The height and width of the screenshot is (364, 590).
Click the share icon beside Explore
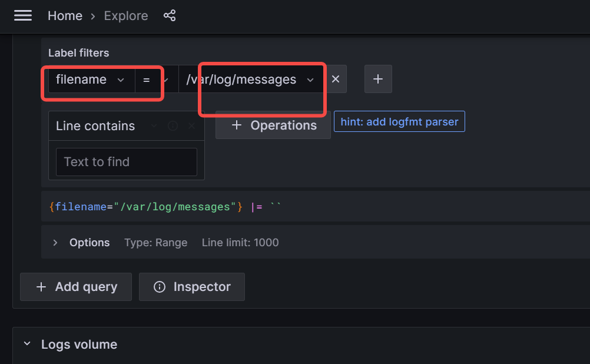170,16
